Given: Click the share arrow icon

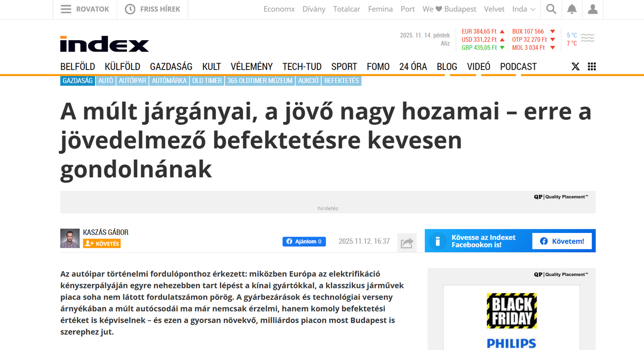Looking at the screenshot, I should [x=407, y=243].
